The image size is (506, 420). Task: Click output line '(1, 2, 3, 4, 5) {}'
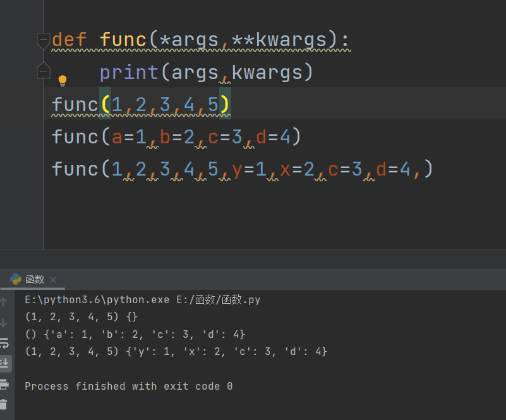pos(81,317)
